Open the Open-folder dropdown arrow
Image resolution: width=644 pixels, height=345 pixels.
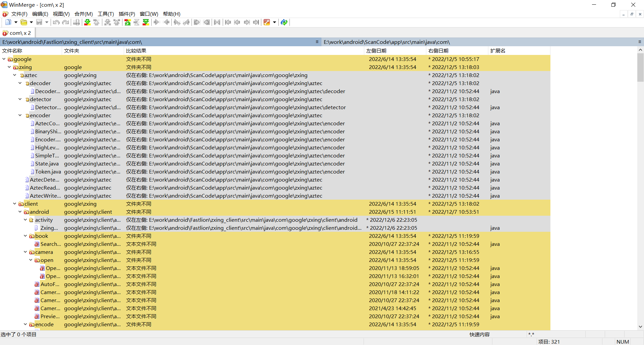(x=31, y=22)
